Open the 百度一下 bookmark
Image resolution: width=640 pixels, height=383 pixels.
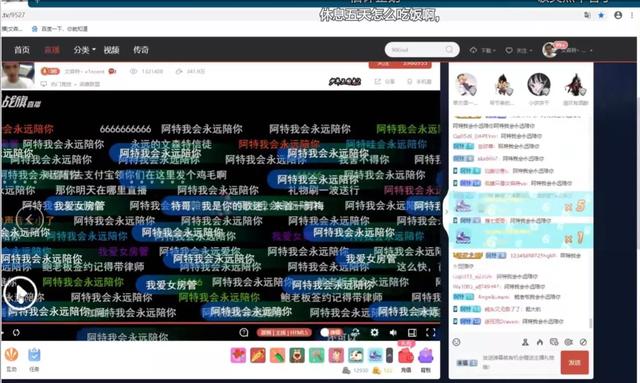pyautogui.click(x=59, y=29)
